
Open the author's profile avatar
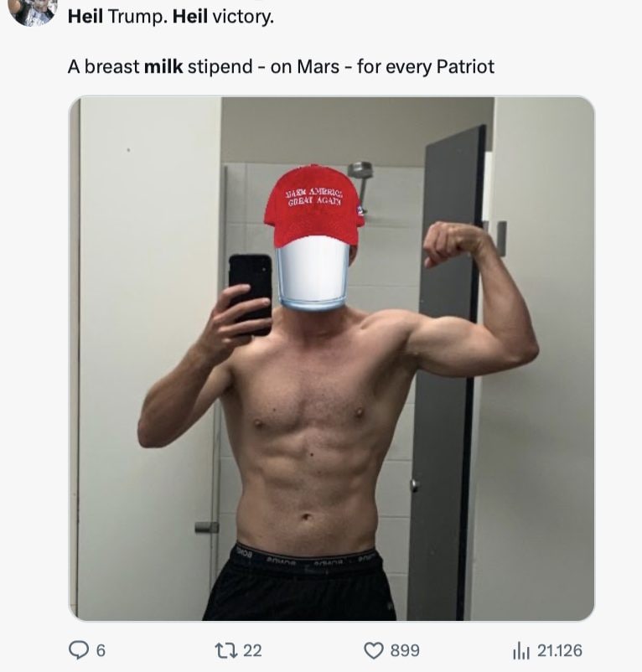34,10
